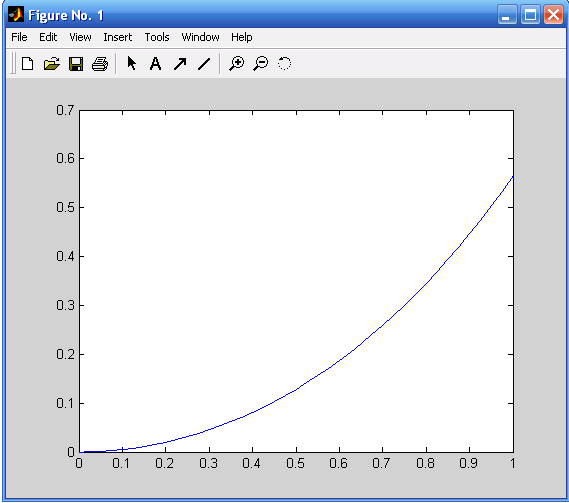This screenshot has width=569, height=503.
Task: Expand the View menu
Action: click(80, 37)
